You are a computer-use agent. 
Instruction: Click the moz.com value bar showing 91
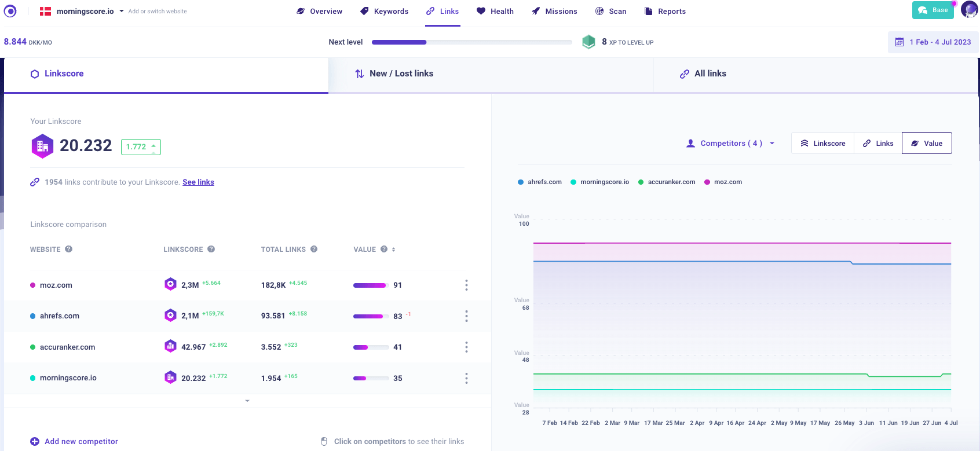(x=371, y=285)
